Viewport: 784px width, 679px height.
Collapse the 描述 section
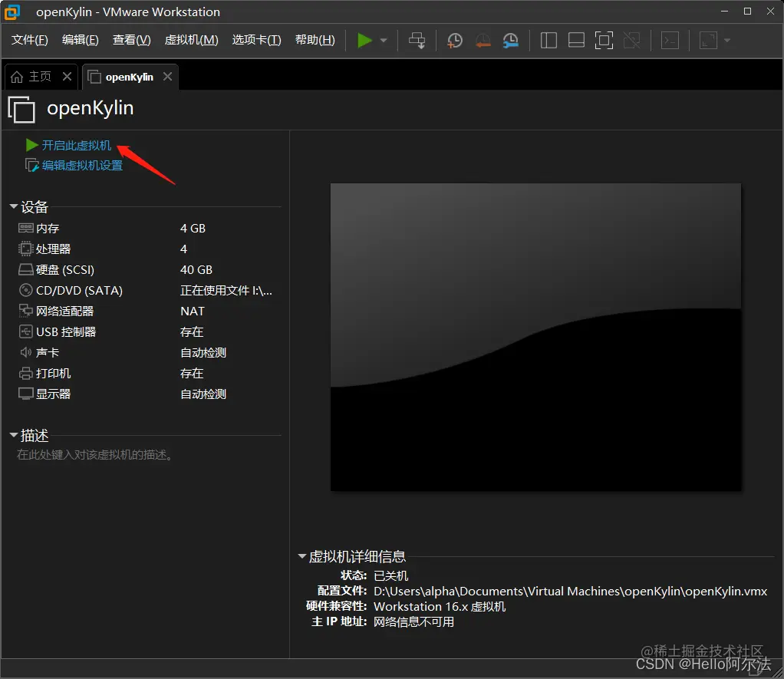(x=14, y=435)
